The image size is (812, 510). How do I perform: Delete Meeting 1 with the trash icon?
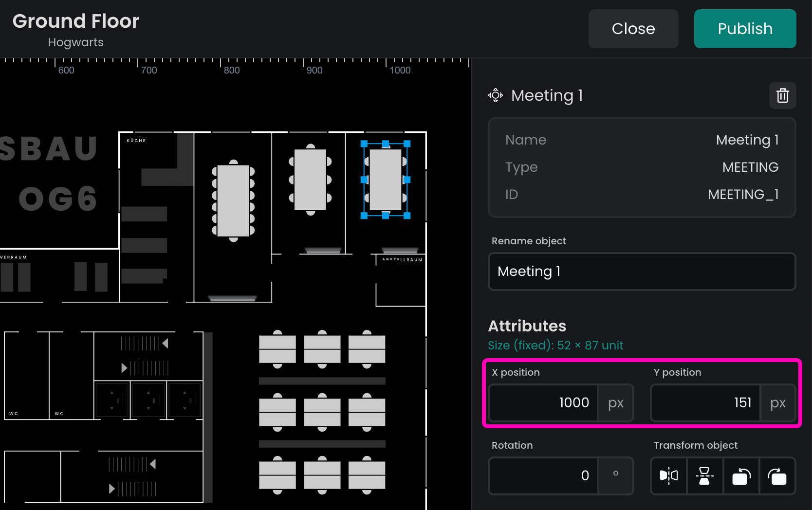pos(782,95)
